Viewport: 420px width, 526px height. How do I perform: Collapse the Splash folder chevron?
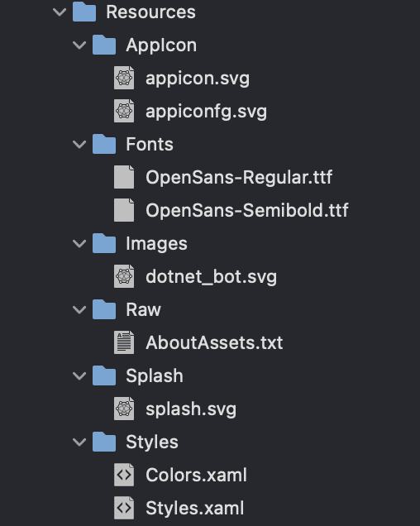click(79, 376)
